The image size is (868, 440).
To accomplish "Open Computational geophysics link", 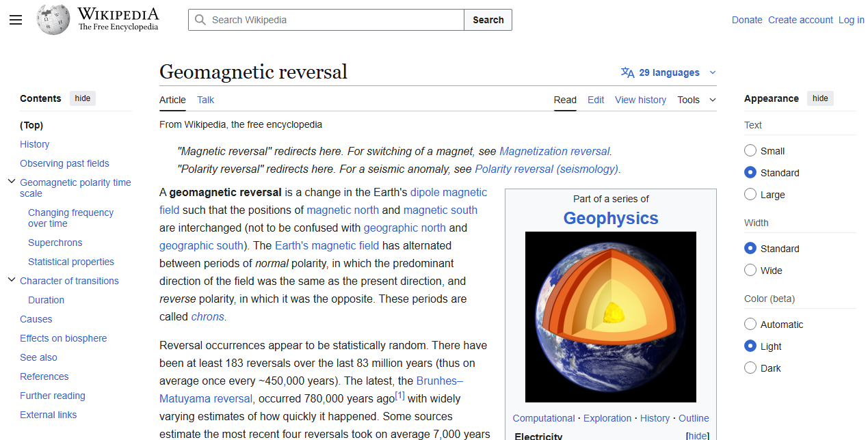I will [x=544, y=418].
